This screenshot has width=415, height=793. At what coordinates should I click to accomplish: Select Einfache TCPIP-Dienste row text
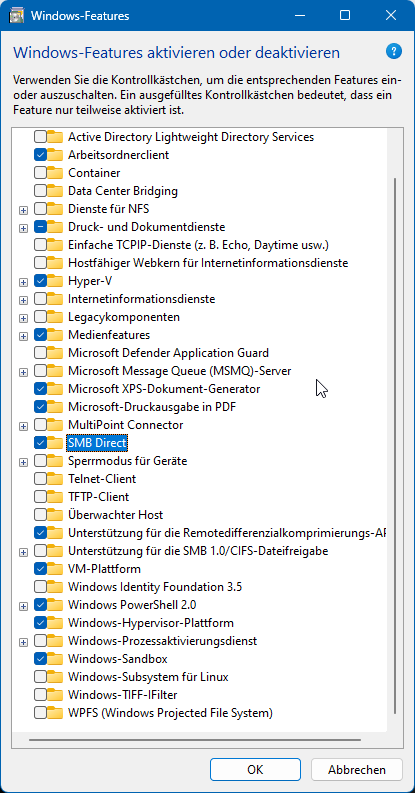click(x=199, y=245)
